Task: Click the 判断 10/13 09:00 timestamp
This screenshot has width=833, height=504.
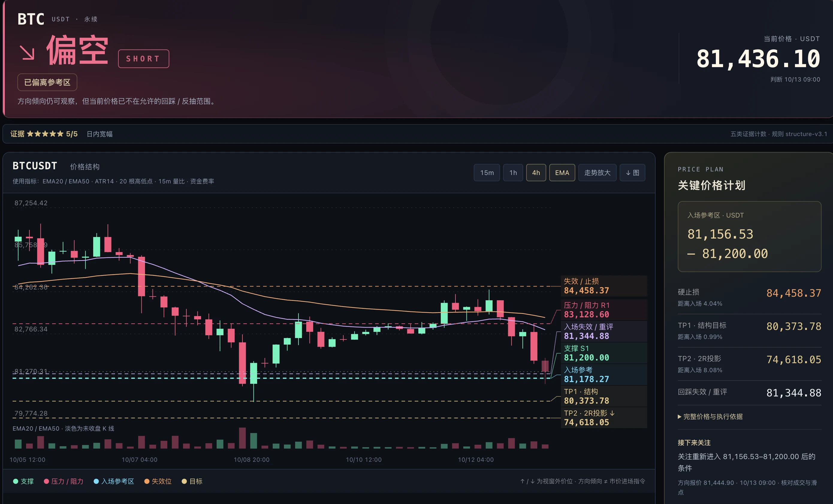Action: tap(795, 79)
